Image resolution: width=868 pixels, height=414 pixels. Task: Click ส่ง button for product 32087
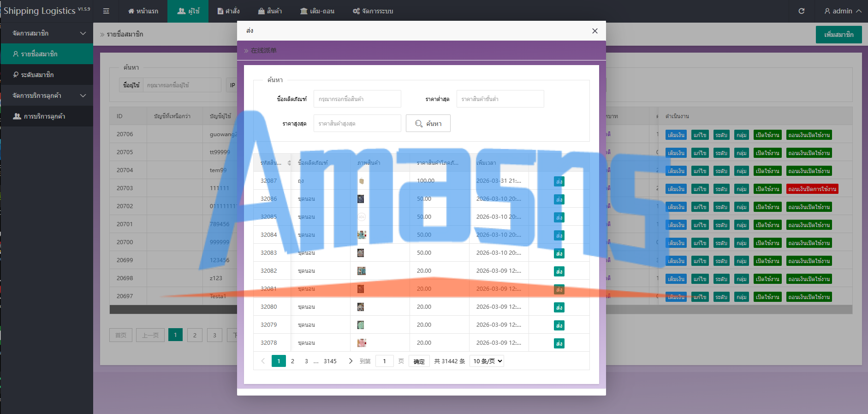tap(559, 181)
